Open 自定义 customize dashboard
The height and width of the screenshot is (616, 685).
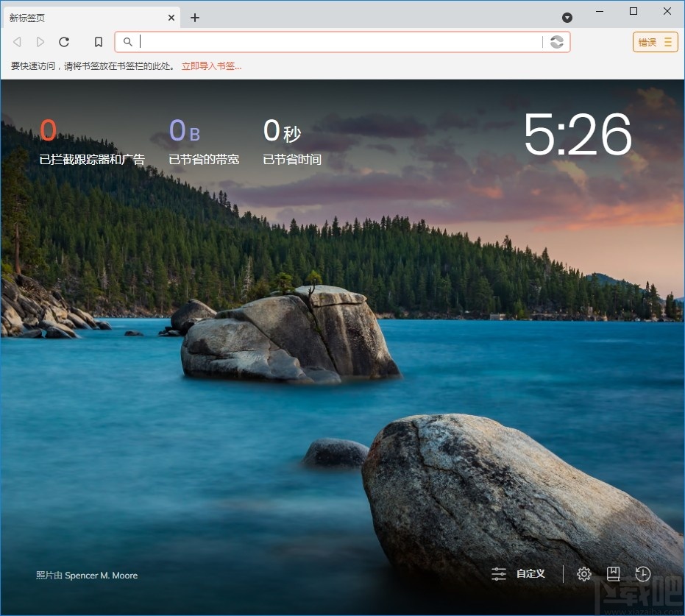(x=518, y=573)
